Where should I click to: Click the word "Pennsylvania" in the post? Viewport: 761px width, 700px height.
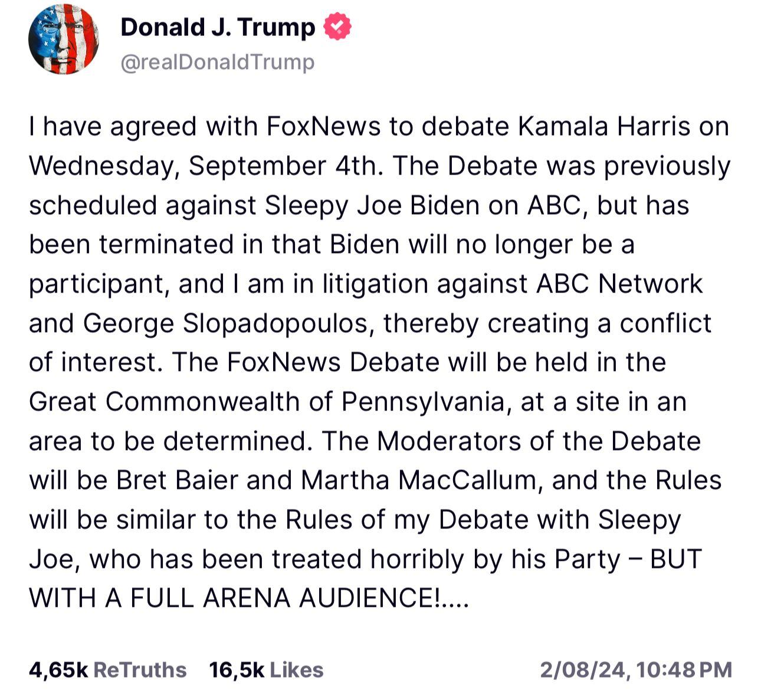point(422,402)
